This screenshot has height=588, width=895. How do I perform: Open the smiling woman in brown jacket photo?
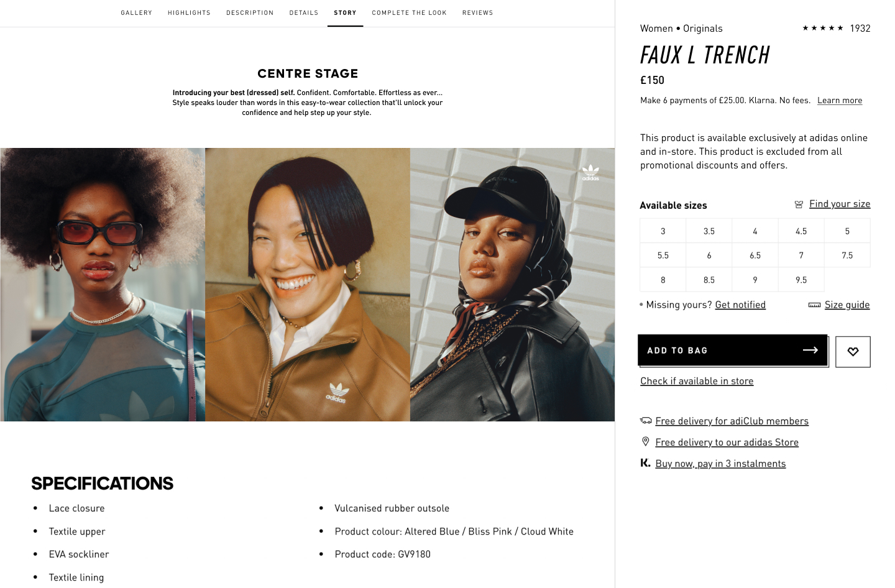coord(308,285)
